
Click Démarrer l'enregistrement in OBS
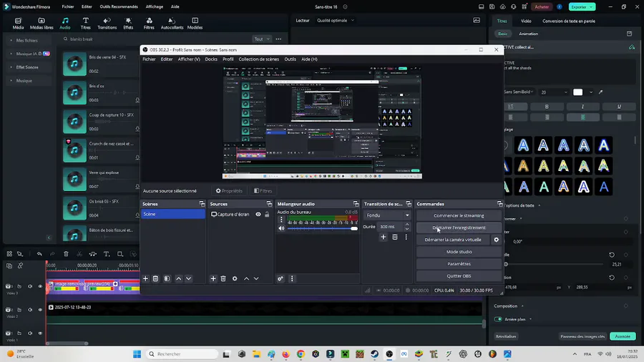point(459,228)
